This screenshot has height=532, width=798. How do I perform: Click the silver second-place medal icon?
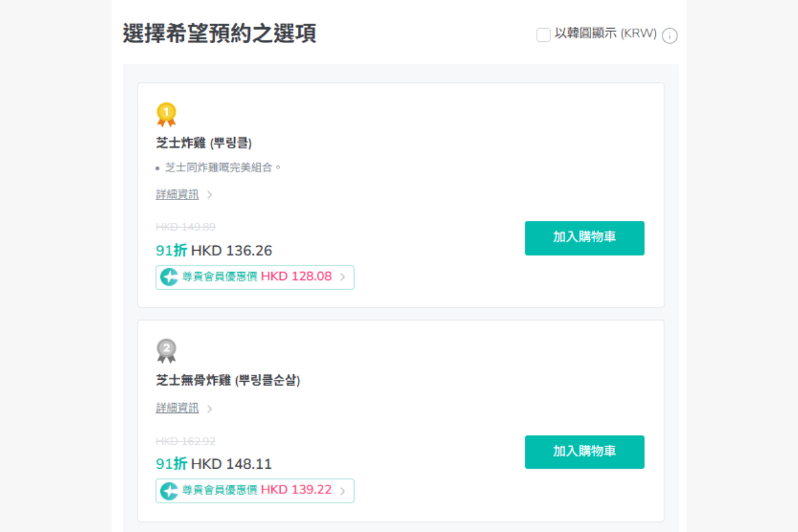click(x=166, y=351)
